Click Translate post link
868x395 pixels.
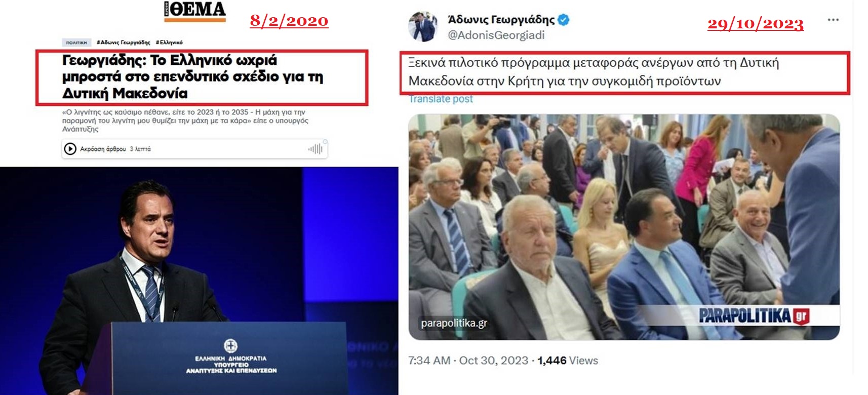441,99
